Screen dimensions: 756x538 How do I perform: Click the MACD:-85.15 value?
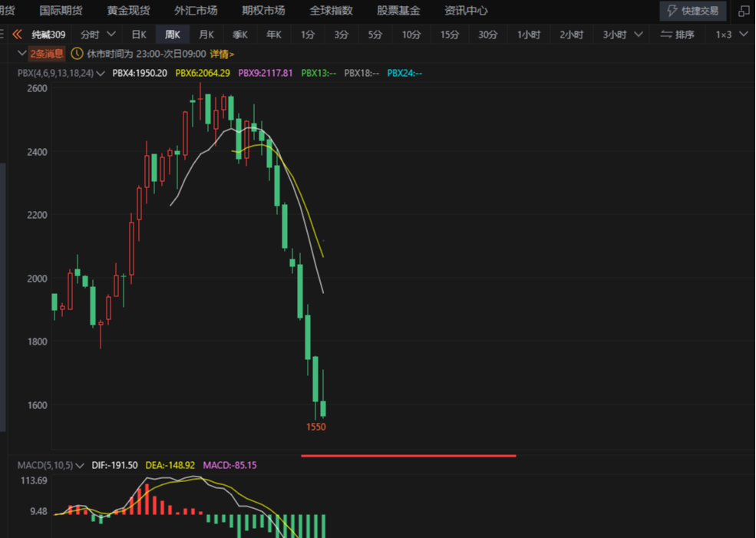(230, 465)
